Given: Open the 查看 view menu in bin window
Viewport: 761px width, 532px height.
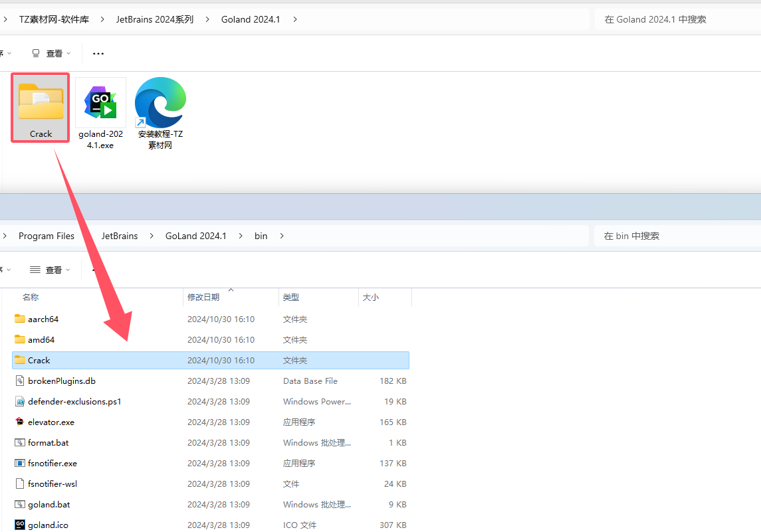Looking at the screenshot, I should coord(50,270).
